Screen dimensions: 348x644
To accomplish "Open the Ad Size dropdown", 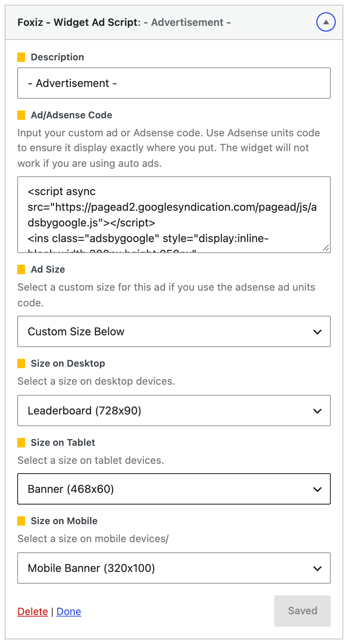I will point(174,331).
